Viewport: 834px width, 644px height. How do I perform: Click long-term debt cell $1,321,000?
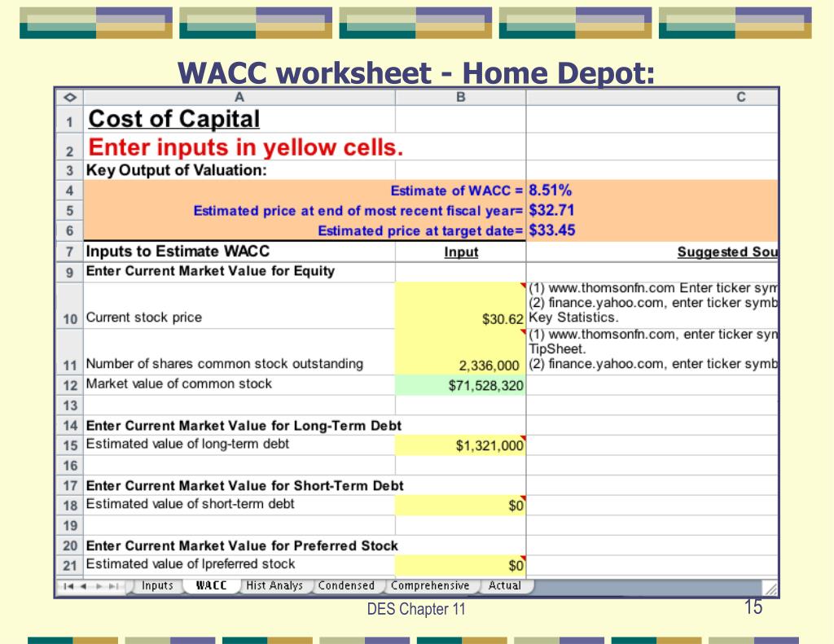(x=461, y=445)
